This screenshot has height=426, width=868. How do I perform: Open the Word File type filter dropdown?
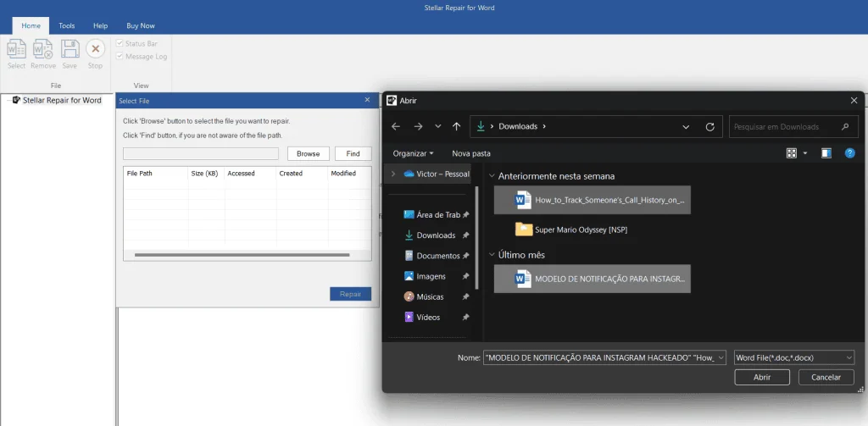coord(793,357)
